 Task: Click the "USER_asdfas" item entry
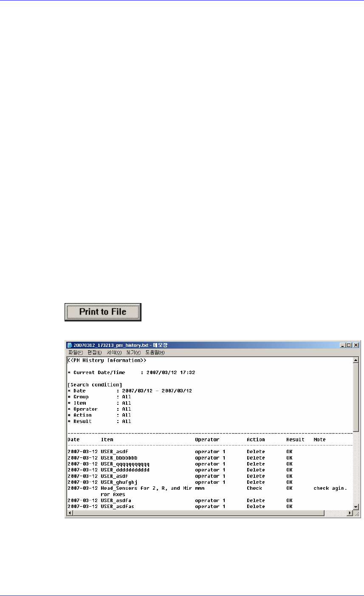[x=118, y=506]
